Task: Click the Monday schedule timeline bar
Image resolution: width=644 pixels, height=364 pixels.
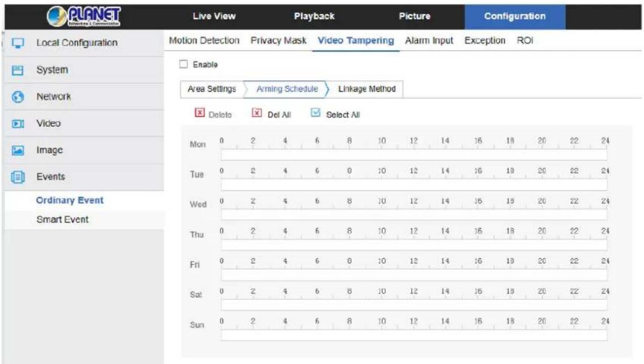Action: point(414,155)
